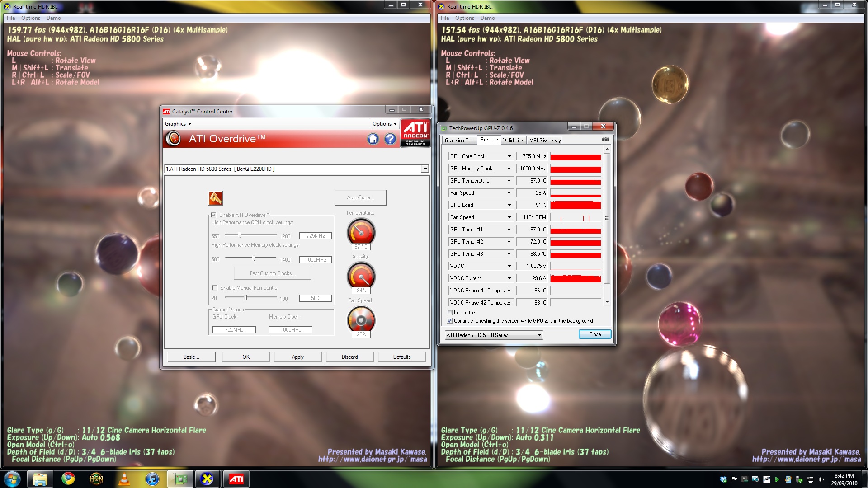Open the GPU-Z card selector dropdown
The image size is (868, 488).
point(494,335)
